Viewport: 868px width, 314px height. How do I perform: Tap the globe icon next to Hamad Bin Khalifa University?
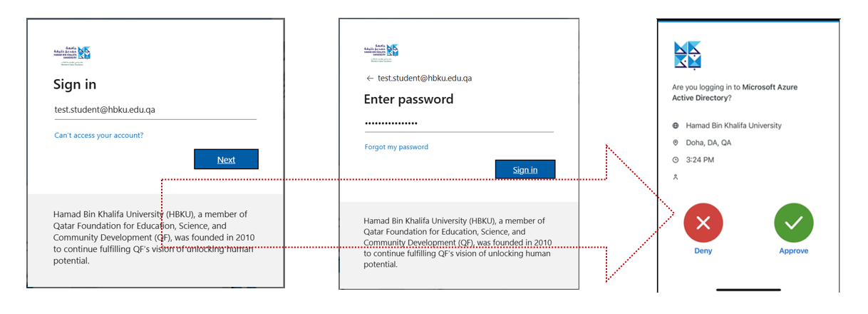click(676, 126)
